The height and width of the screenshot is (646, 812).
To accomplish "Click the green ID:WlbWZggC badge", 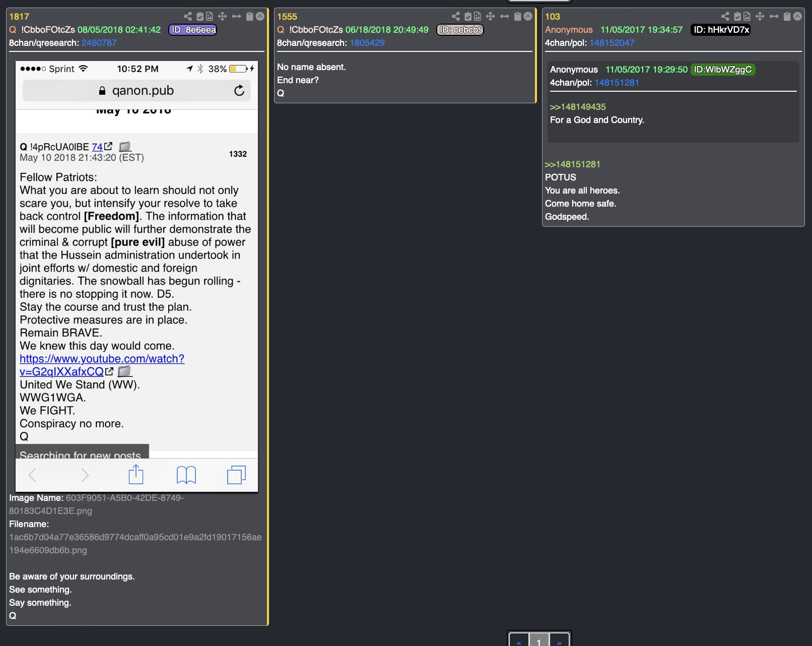I will click(723, 70).
